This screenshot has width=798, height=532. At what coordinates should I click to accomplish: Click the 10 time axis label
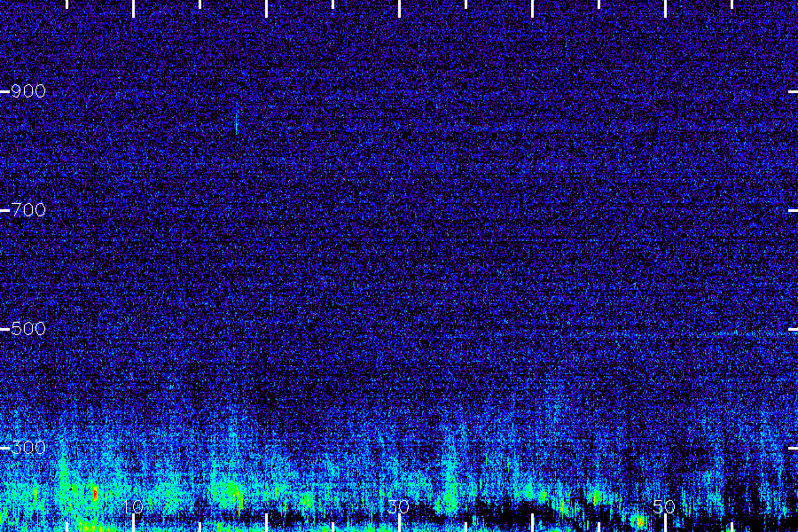pyautogui.click(x=133, y=506)
